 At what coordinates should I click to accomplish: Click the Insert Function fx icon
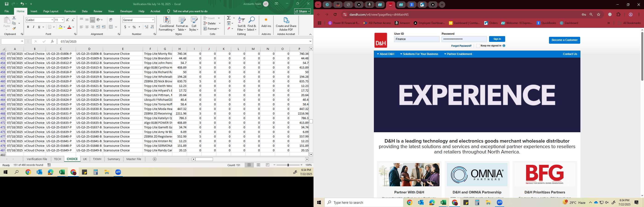(x=52, y=41)
